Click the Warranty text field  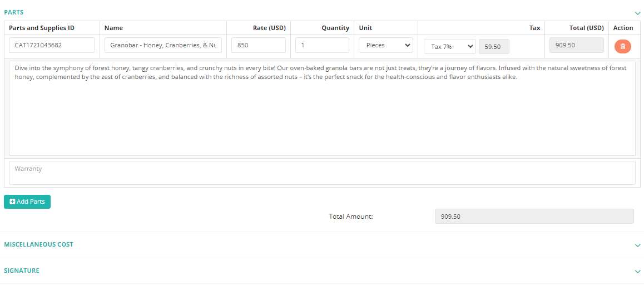click(322, 173)
